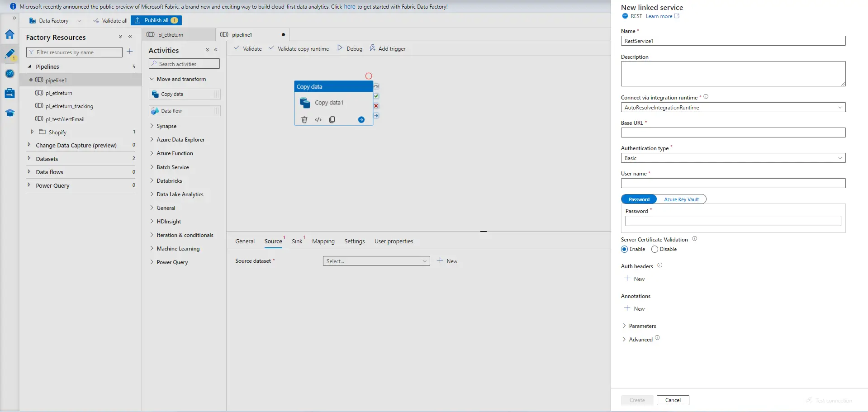
Task: Open the Monitor gauge icon in sidebar
Action: pos(9,73)
